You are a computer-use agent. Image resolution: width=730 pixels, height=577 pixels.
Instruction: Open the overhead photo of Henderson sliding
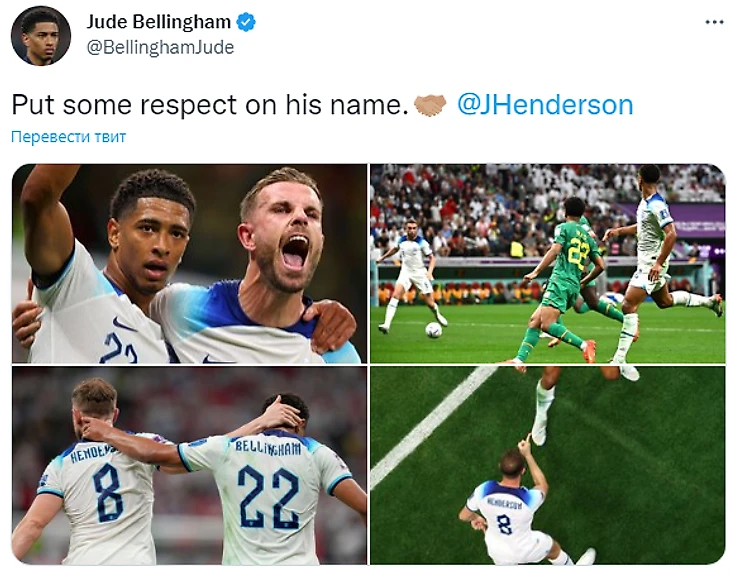548,466
